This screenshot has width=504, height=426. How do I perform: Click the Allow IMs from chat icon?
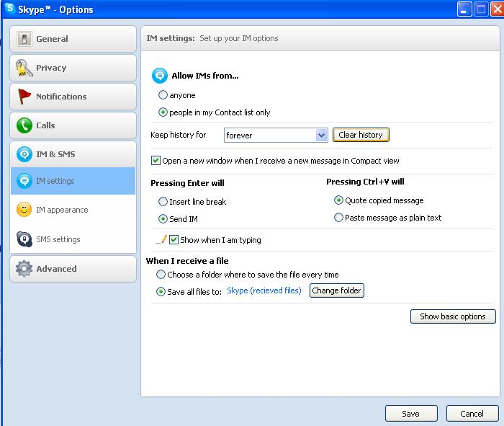159,76
